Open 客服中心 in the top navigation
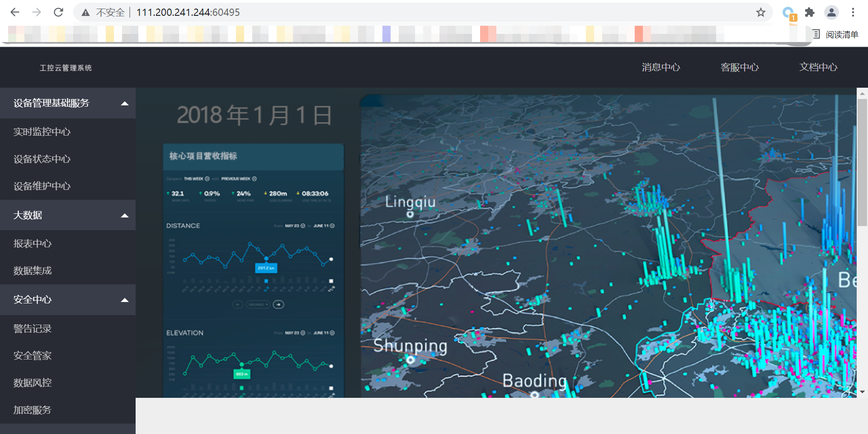This screenshot has height=434, width=868. point(740,67)
